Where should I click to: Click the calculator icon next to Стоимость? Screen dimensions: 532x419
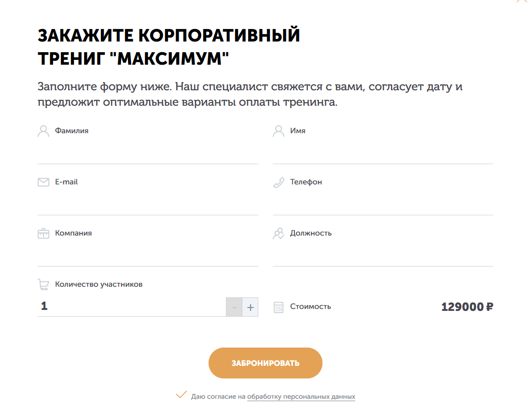[279, 307]
